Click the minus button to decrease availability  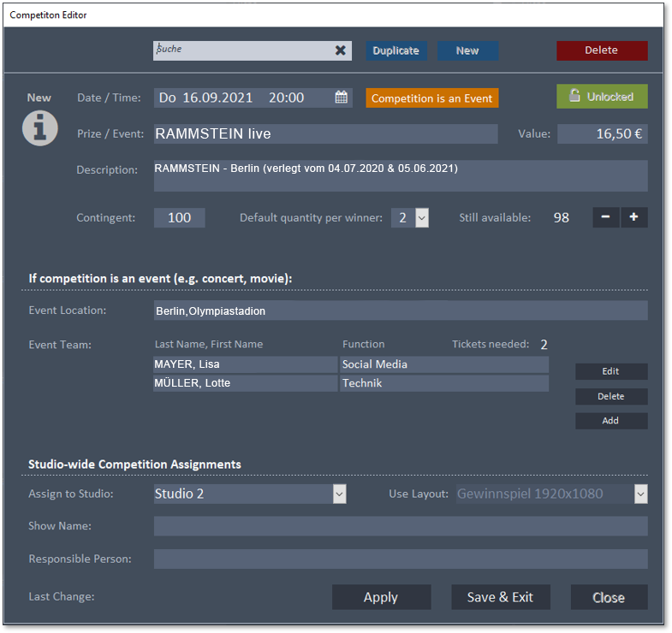(x=605, y=217)
